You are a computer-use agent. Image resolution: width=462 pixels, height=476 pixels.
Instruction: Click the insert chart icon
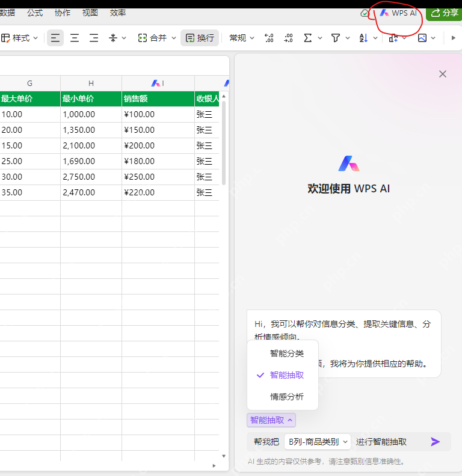[393, 38]
